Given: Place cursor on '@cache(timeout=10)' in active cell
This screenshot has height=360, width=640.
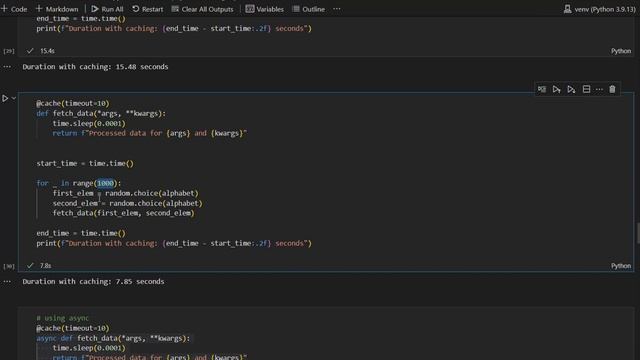Looking at the screenshot, I should (73, 103).
